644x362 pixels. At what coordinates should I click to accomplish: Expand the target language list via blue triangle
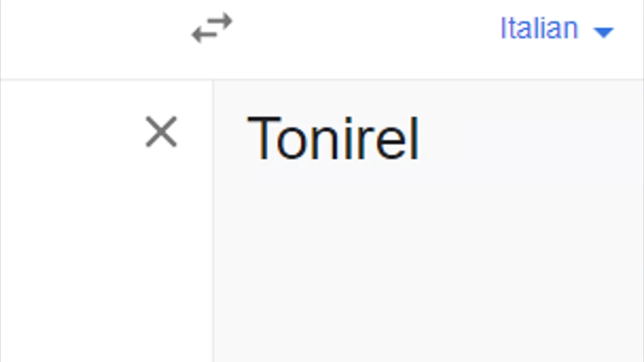(603, 32)
